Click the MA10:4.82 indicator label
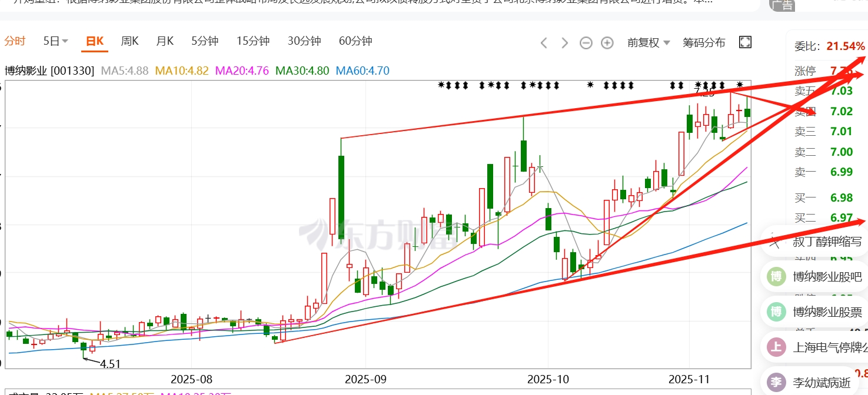 coord(182,71)
